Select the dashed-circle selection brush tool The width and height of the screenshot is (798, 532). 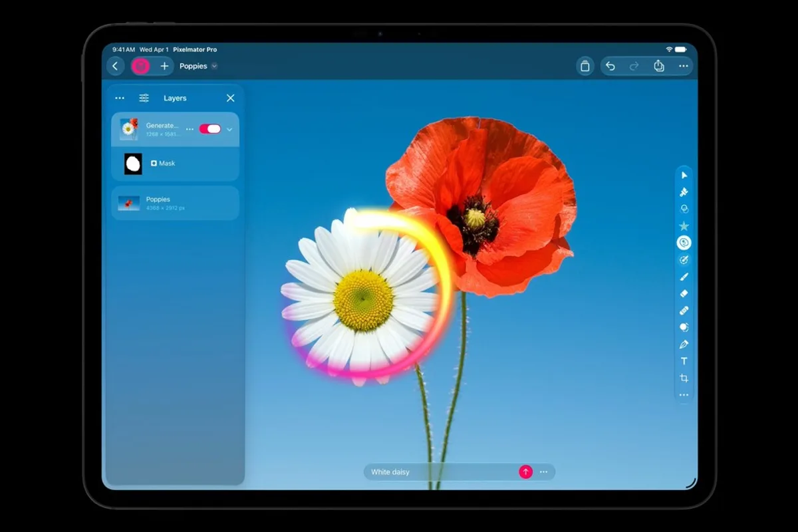coord(684,259)
